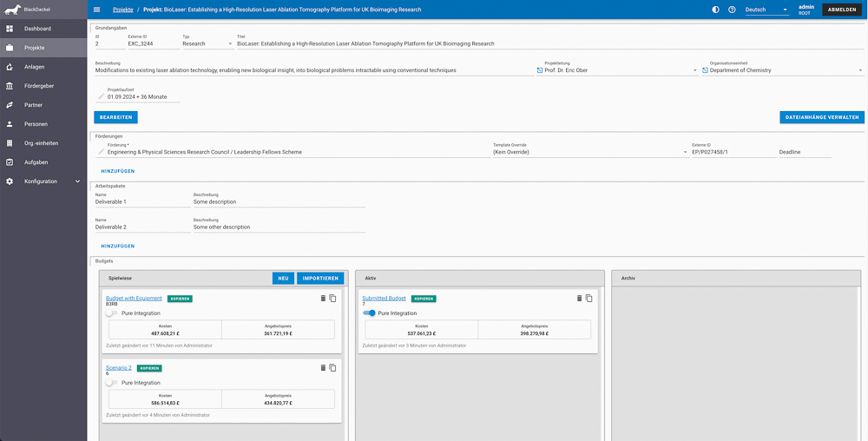The image size is (868, 441).
Task: Open Organisationseinheit dropdown arrow
Action: point(860,71)
